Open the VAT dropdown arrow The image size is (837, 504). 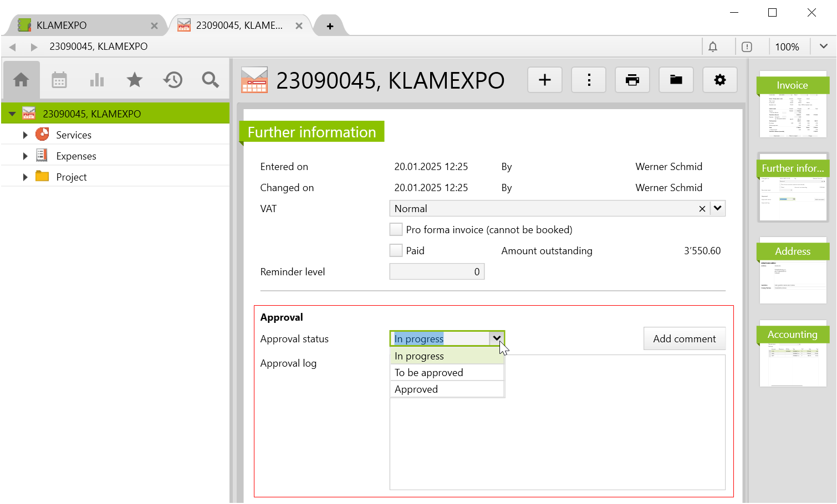717,209
